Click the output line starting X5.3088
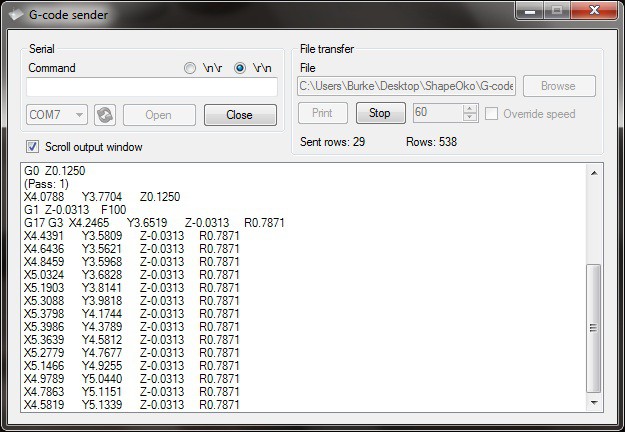This screenshot has height=432, width=625. (x=132, y=300)
